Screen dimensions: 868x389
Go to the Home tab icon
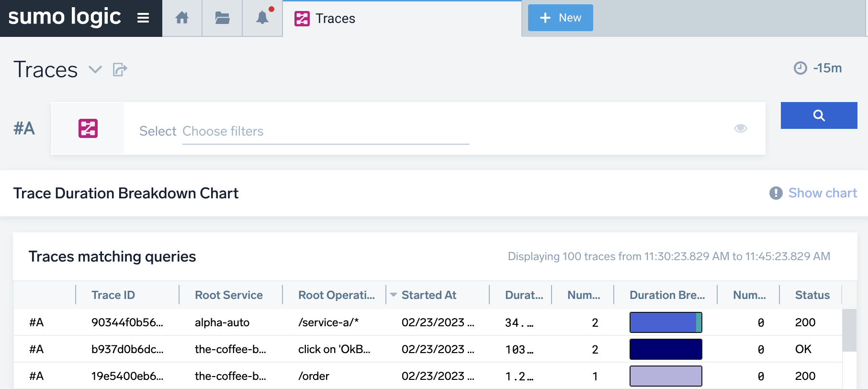[182, 18]
